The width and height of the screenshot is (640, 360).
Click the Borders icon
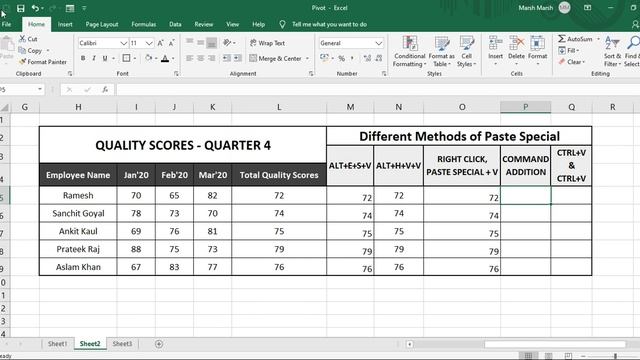(x=127, y=58)
